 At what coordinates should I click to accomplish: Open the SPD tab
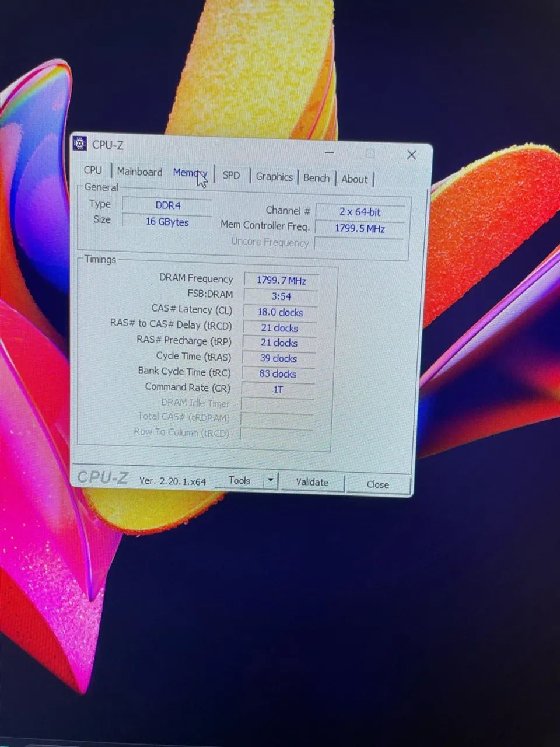click(x=231, y=175)
